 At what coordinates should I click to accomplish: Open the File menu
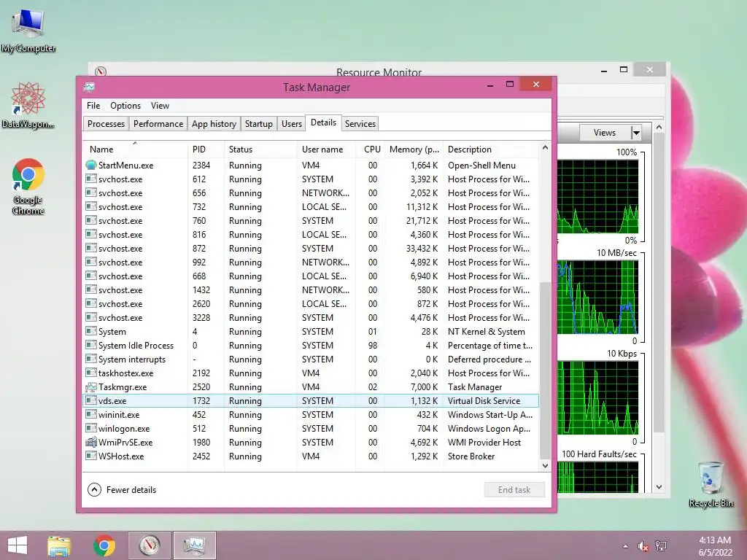pyautogui.click(x=93, y=106)
